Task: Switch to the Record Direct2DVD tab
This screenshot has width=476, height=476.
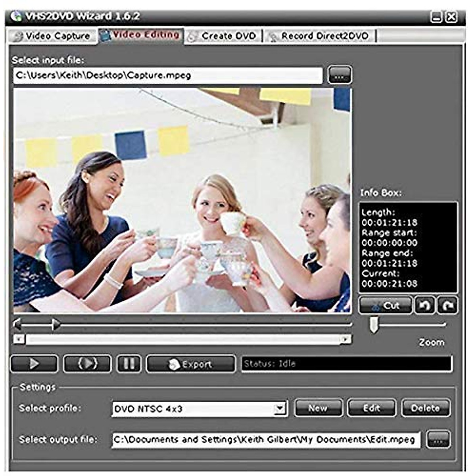Action: pos(324,35)
